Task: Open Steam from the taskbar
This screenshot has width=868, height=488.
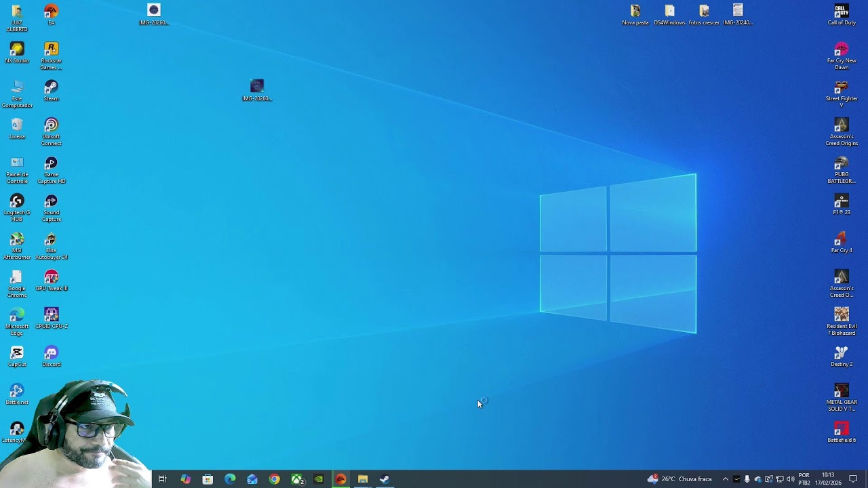Action: pos(384,479)
